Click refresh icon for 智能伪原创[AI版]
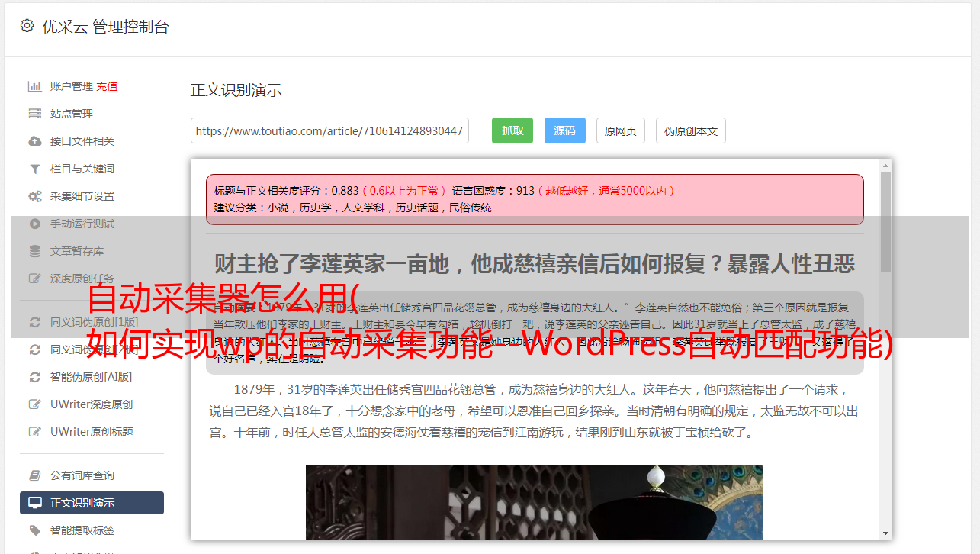Screen dimensions: 980x554 pos(35,377)
